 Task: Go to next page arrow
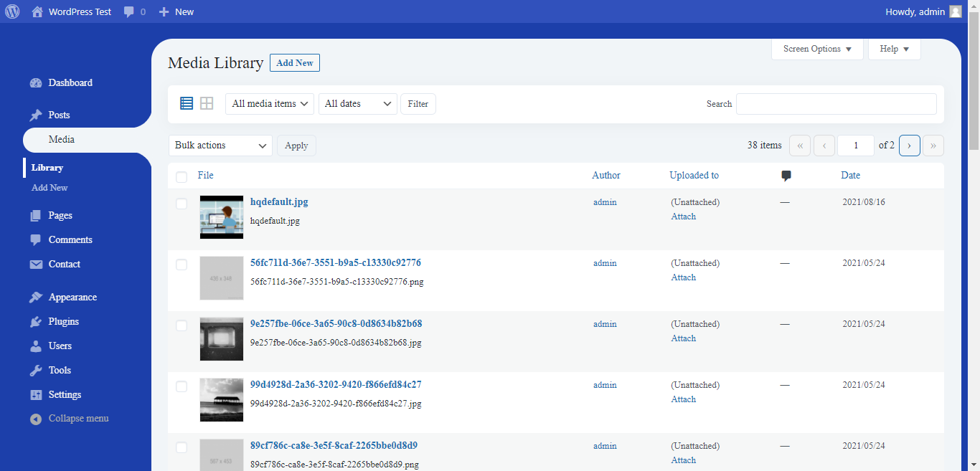[x=910, y=146]
